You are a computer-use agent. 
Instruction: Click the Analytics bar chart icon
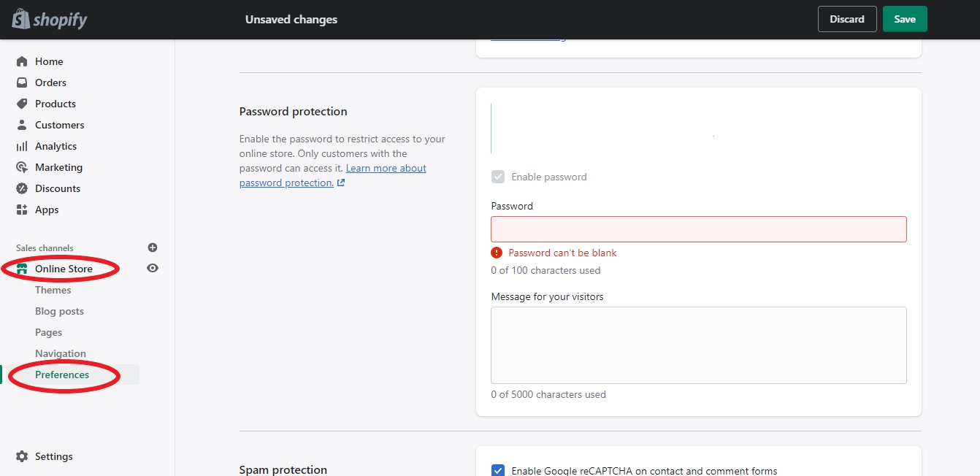click(x=22, y=146)
